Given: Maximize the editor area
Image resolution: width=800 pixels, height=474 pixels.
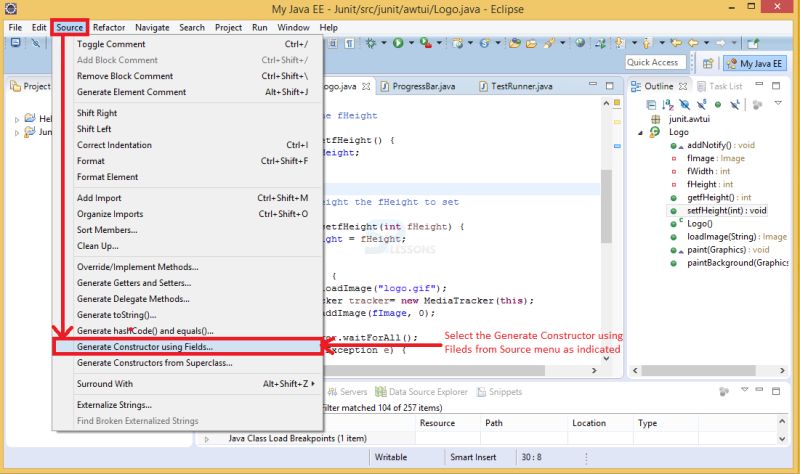Looking at the screenshot, I should (x=609, y=86).
